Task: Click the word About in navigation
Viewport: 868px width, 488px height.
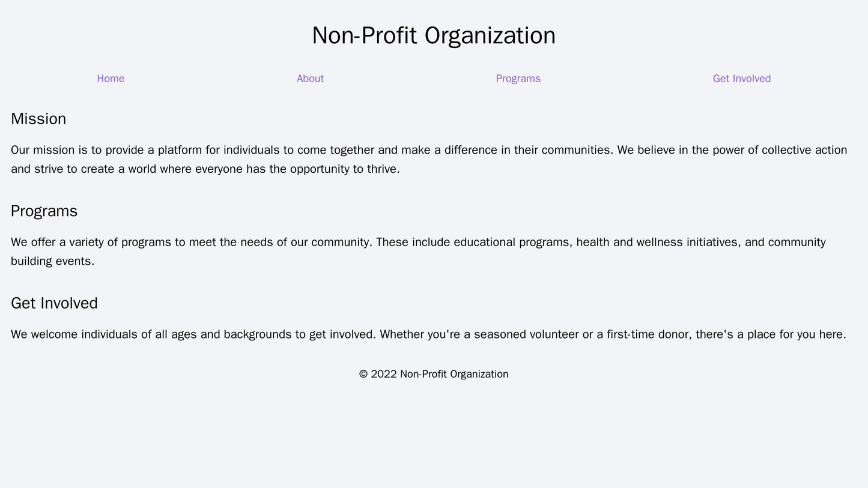Action: [310, 78]
